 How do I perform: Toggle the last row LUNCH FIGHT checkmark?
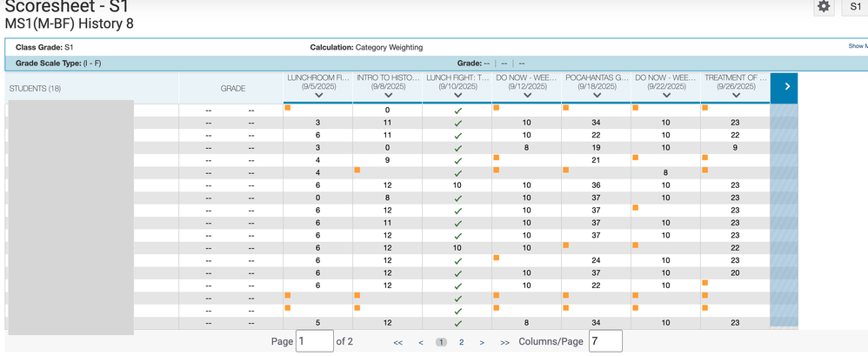457,323
